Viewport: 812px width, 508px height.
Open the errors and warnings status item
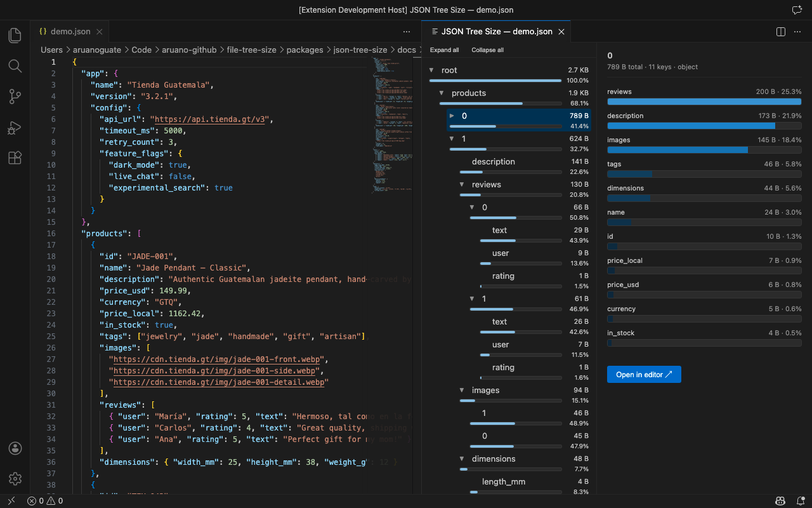[x=45, y=501]
